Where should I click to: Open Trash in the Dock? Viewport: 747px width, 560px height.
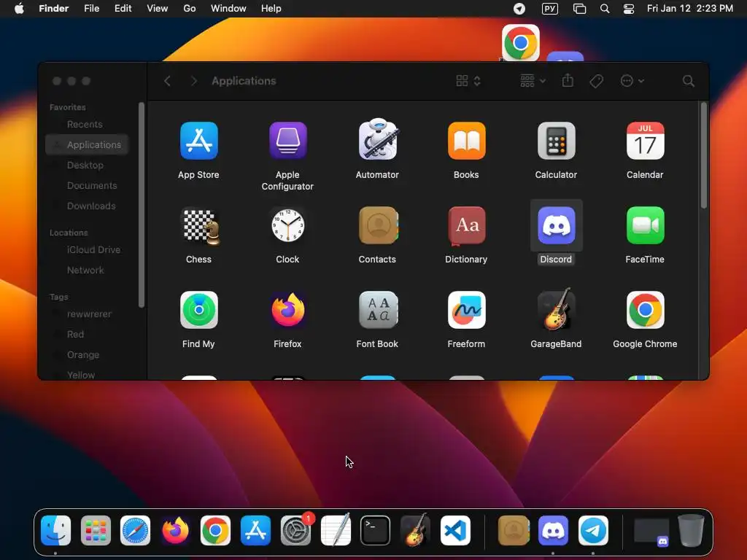(691, 530)
